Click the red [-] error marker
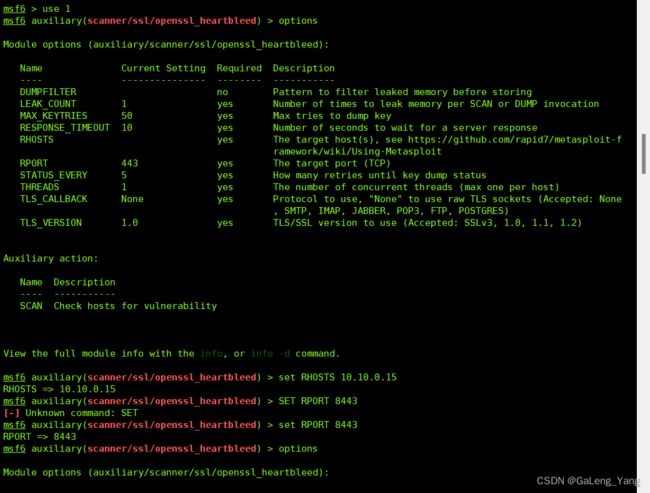Viewport: 650px width, 493px height. tap(12, 413)
